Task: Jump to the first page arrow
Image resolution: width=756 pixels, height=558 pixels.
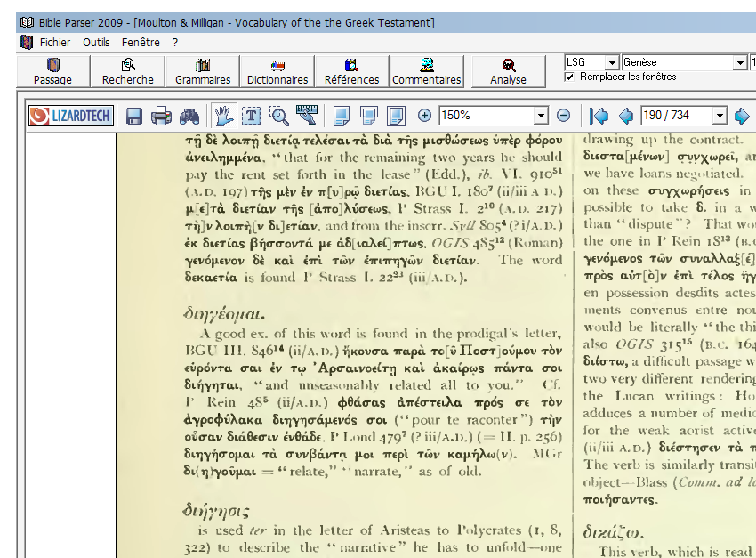Action: click(599, 117)
